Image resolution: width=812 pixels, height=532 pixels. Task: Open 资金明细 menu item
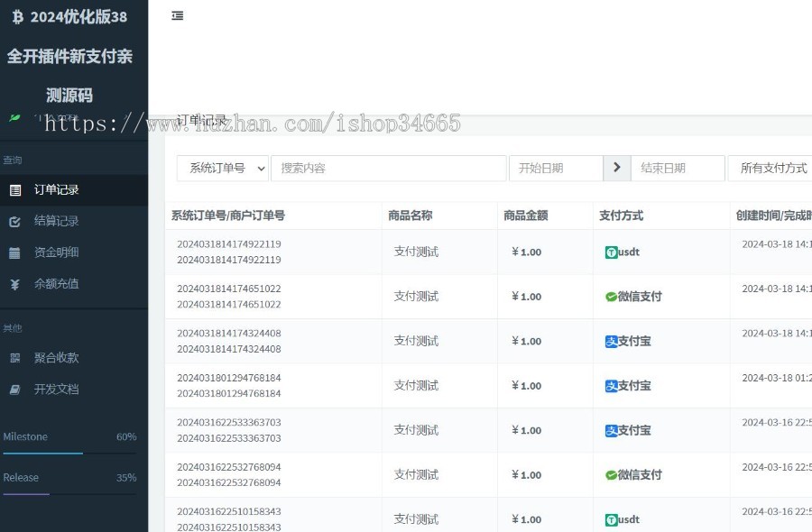coord(74,252)
